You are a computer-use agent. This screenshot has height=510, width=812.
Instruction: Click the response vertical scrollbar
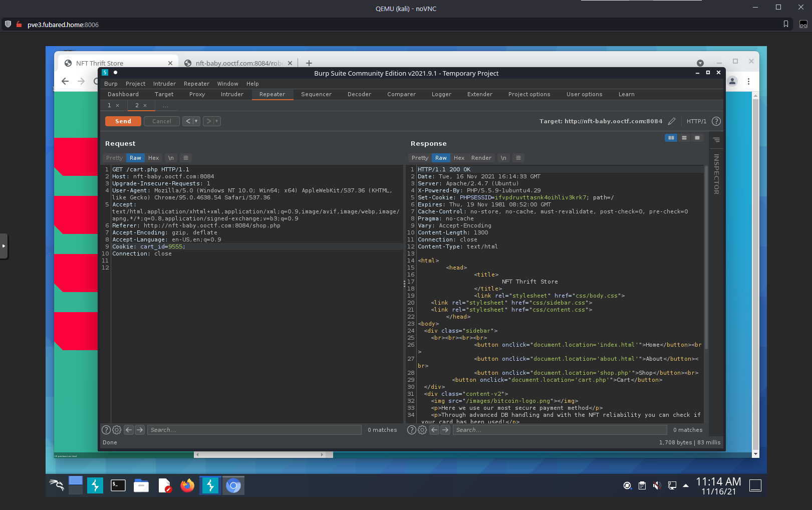[706, 258]
